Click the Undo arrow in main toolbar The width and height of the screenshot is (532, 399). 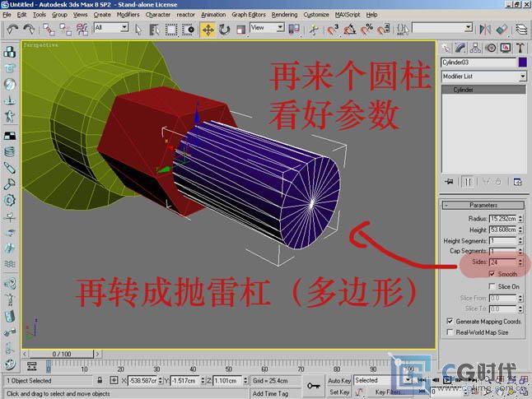pyautogui.click(x=12, y=30)
